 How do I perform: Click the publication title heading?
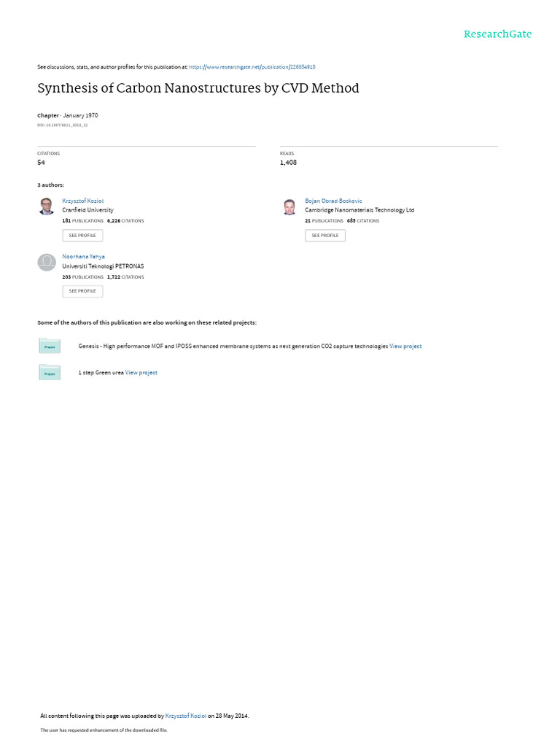(x=198, y=88)
